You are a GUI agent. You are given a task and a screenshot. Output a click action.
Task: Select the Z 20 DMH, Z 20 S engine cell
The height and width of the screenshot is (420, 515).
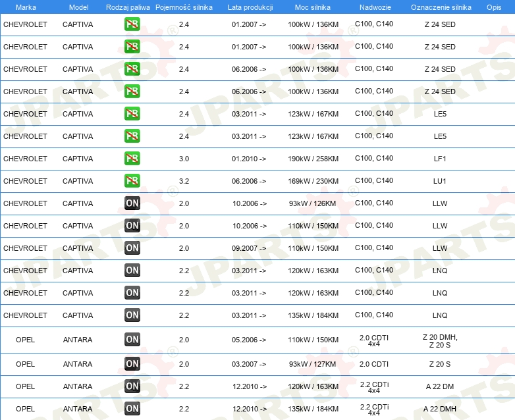coord(440,341)
